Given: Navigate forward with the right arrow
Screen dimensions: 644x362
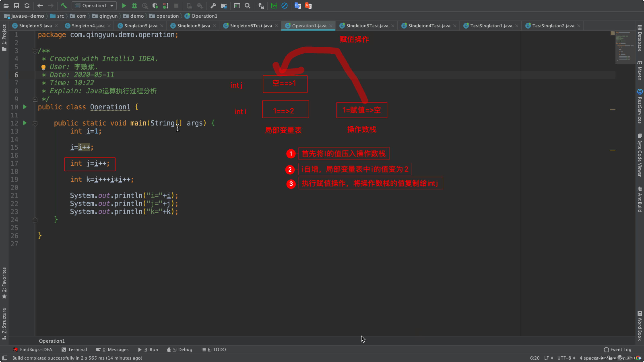Looking at the screenshot, I should 51,5.
